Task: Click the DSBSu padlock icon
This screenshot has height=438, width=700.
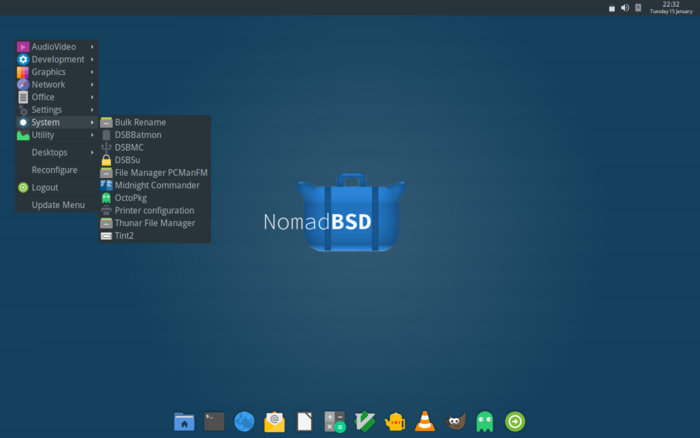Action: pos(106,160)
